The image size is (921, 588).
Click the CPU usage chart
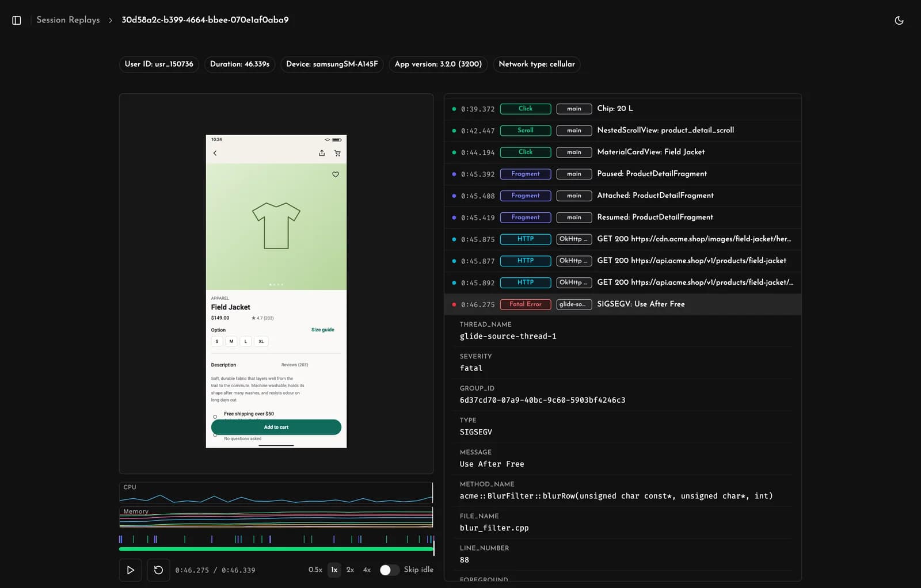(x=276, y=493)
